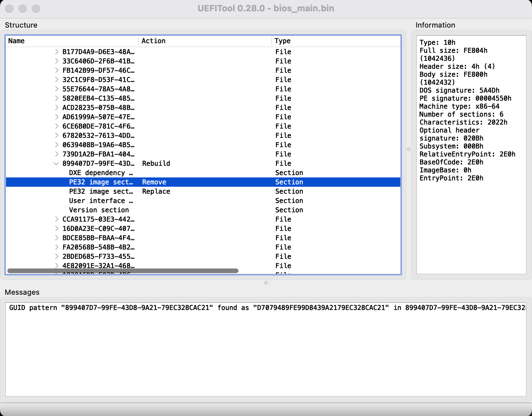Select the AD61999A-507E-47E… row

[x=203, y=117]
